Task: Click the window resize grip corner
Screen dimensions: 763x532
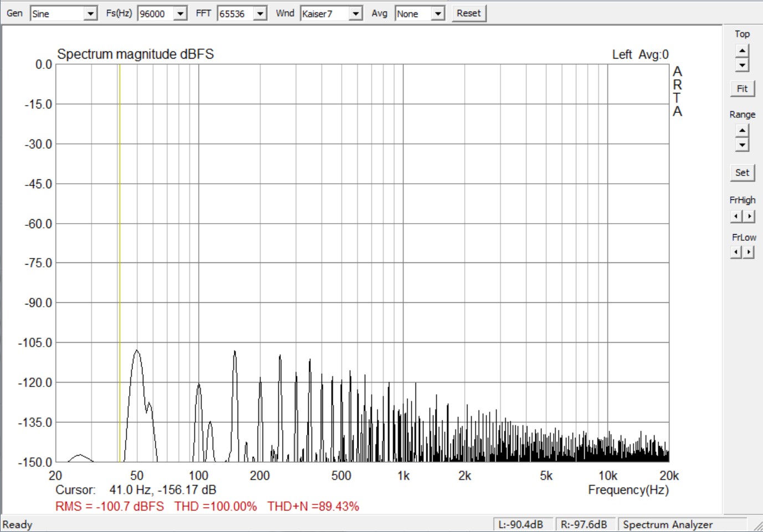Action: tap(757, 526)
